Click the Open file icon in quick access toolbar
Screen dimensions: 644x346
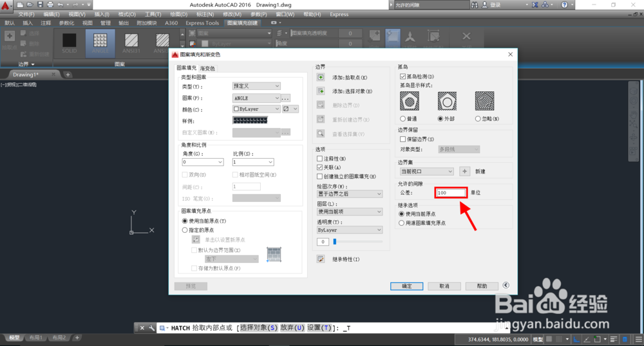[30, 5]
